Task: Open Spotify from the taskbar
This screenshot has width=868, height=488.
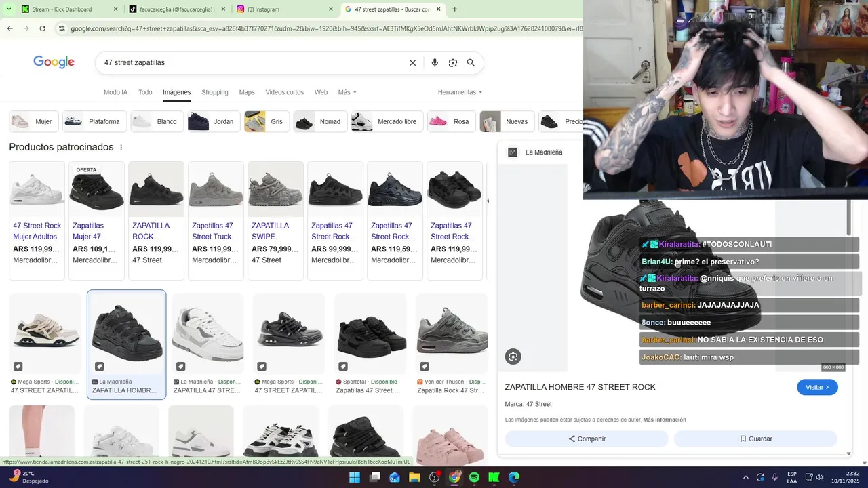Action: [x=474, y=477]
